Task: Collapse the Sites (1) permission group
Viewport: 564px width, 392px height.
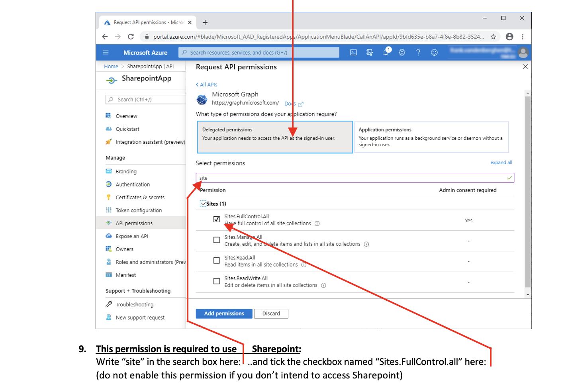Action: pyautogui.click(x=203, y=204)
